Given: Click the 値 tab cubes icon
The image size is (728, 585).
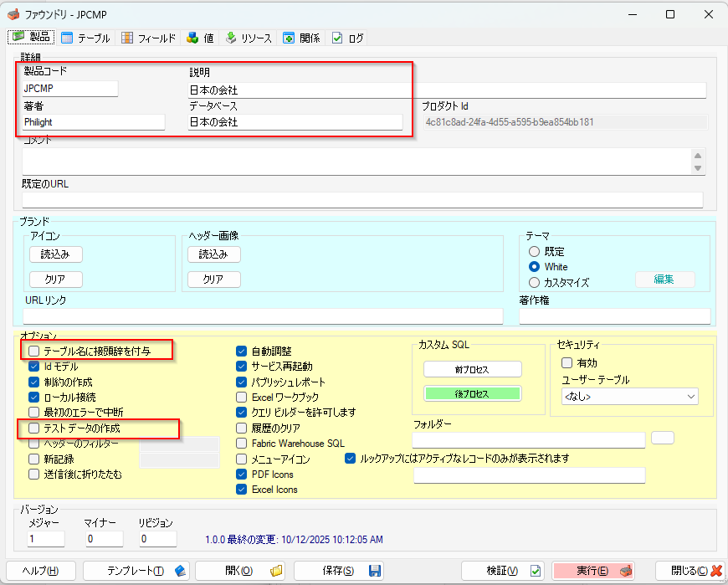Looking at the screenshot, I should tap(192, 38).
